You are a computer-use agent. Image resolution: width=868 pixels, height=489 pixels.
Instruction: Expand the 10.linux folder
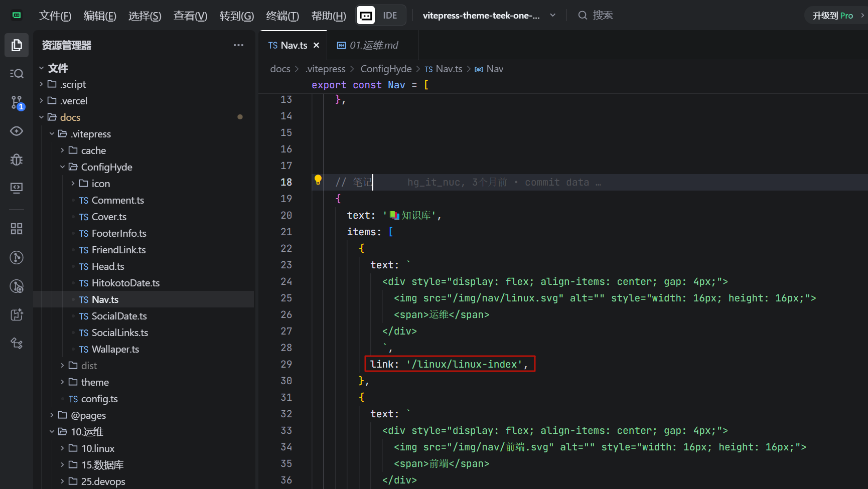98,448
